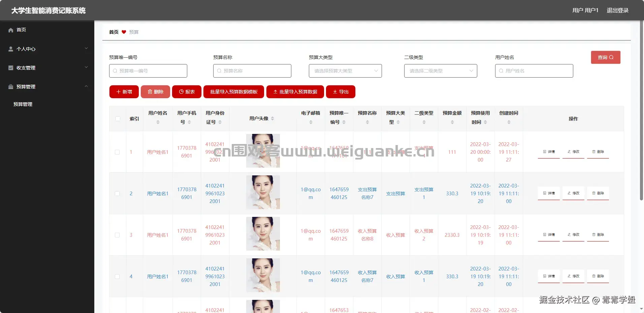Expand the 收支管理 sidebar menu
The height and width of the screenshot is (313, 644).
pos(47,68)
